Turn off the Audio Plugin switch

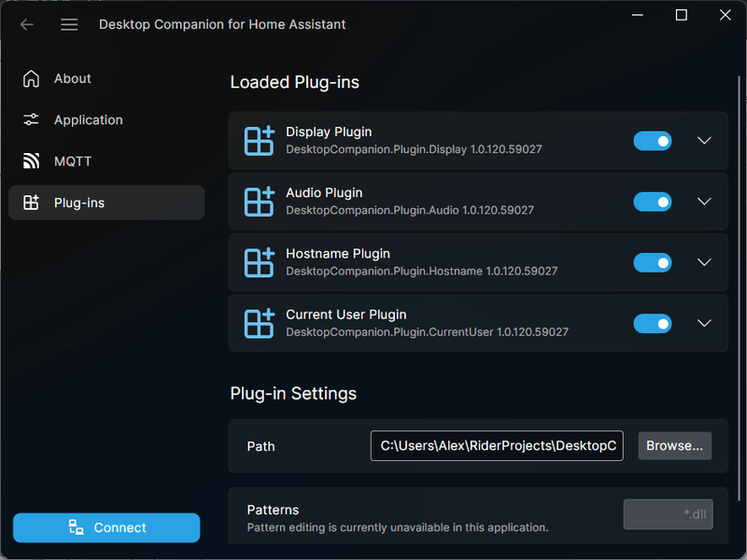click(653, 202)
